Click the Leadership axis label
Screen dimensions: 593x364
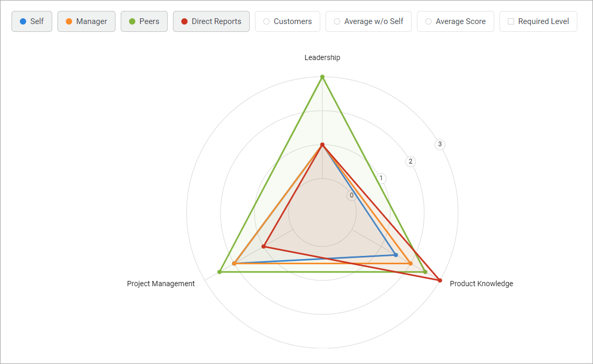pyautogui.click(x=322, y=57)
